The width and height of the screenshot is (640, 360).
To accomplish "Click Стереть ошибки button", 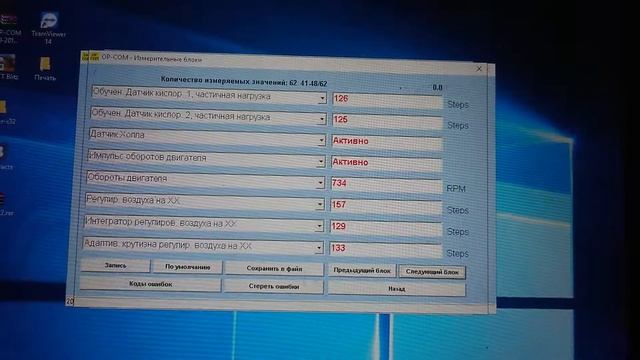I will 274,287.
